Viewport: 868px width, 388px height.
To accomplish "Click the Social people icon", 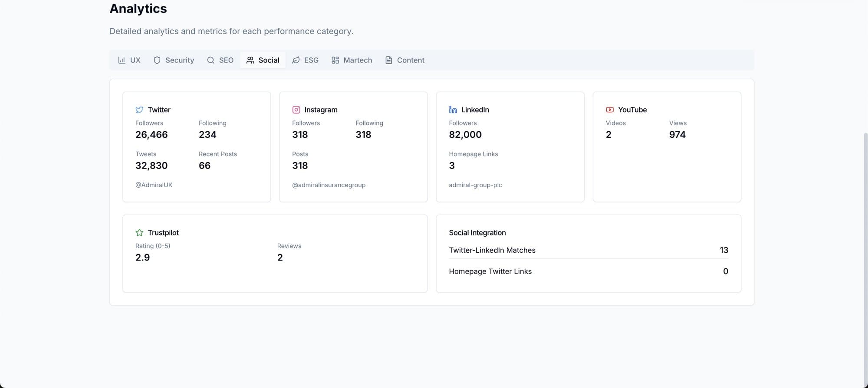I will pos(250,60).
